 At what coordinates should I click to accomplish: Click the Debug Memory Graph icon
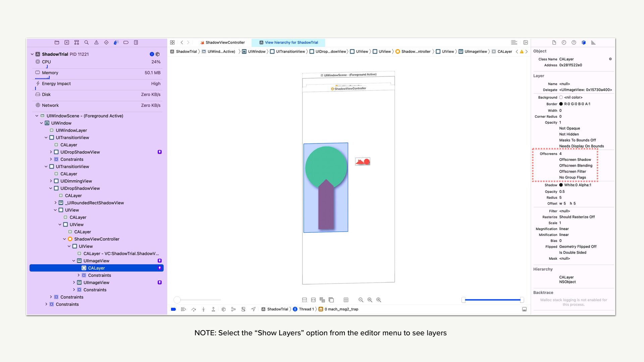point(233,309)
